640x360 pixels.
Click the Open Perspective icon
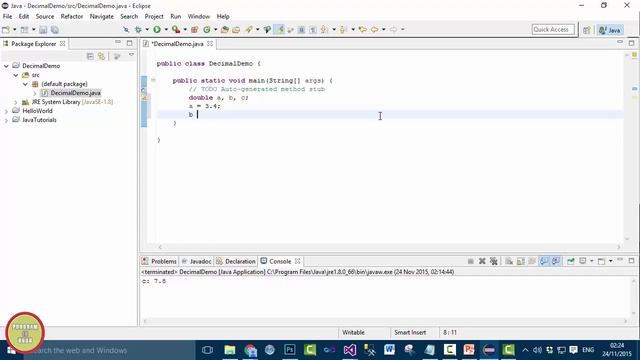[587, 30]
